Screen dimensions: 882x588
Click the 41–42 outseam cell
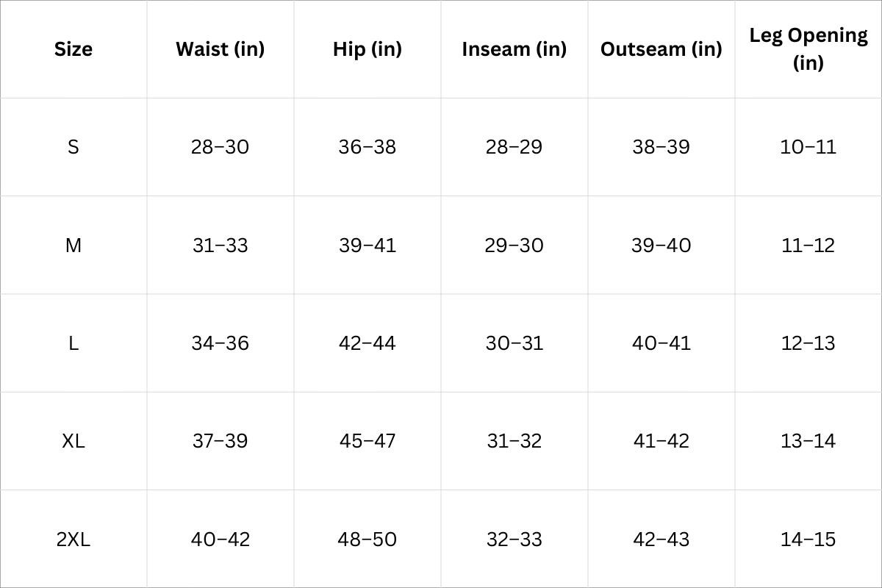pos(661,441)
